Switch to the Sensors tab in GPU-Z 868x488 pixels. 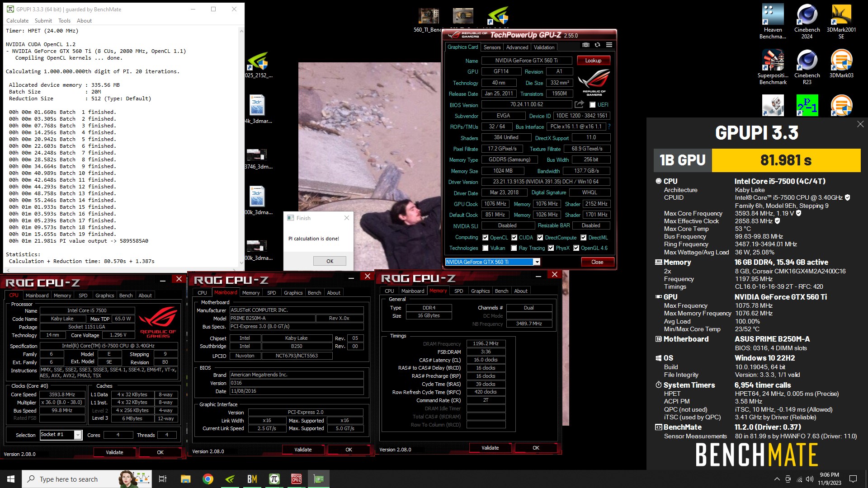pyautogui.click(x=492, y=47)
